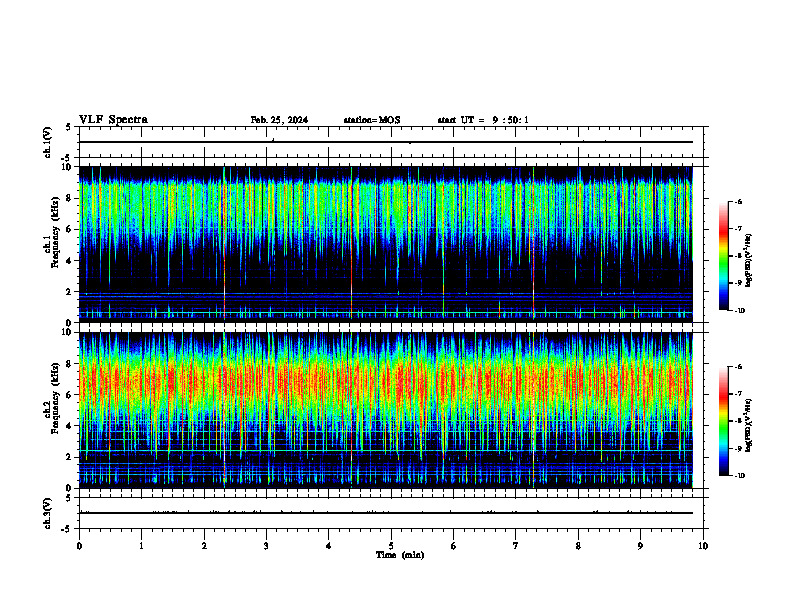Click time axis tick label "8"

578,546
